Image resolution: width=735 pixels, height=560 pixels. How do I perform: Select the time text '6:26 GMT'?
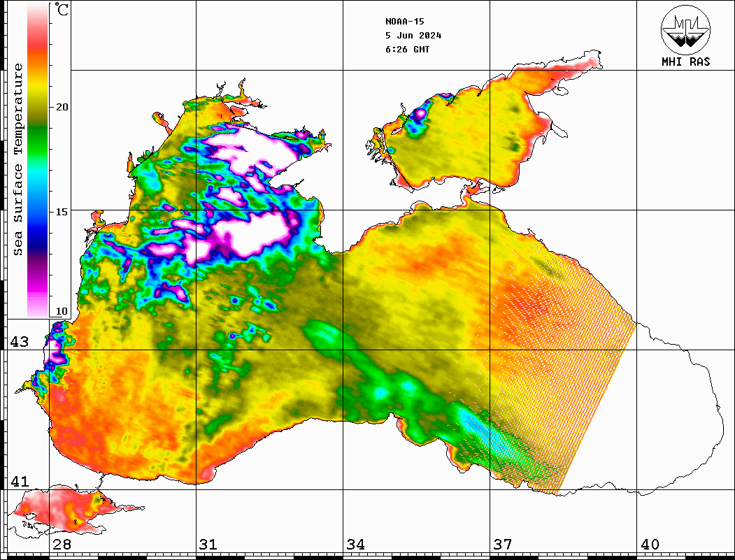407,50
